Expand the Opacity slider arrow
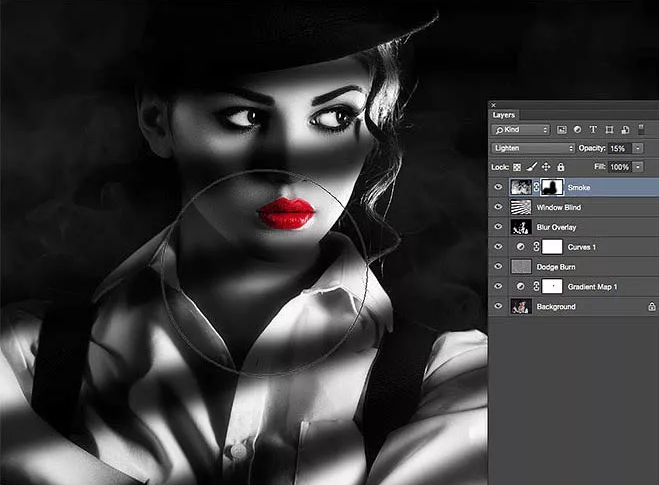This screenshot has height=485, width=659. (x=638, y=148)
